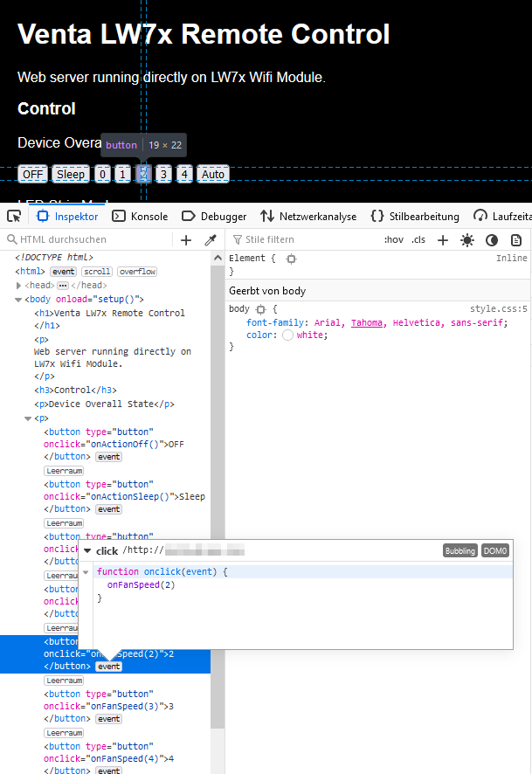Screen dimensions: 532x774
Task: Add a new CSS rule with plus icon
Action: [x=443, y=240]
